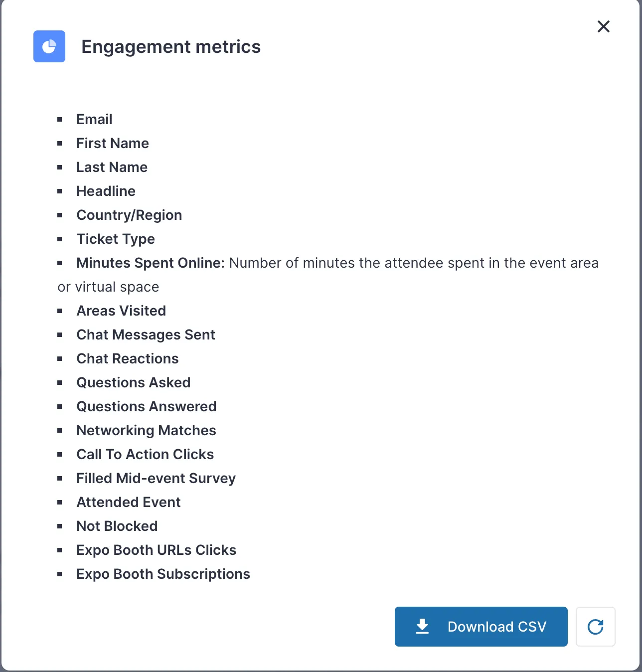Click the Headline list item
Image resolution: width=642 pixels, height=672 pixels.
coord(106,191)
